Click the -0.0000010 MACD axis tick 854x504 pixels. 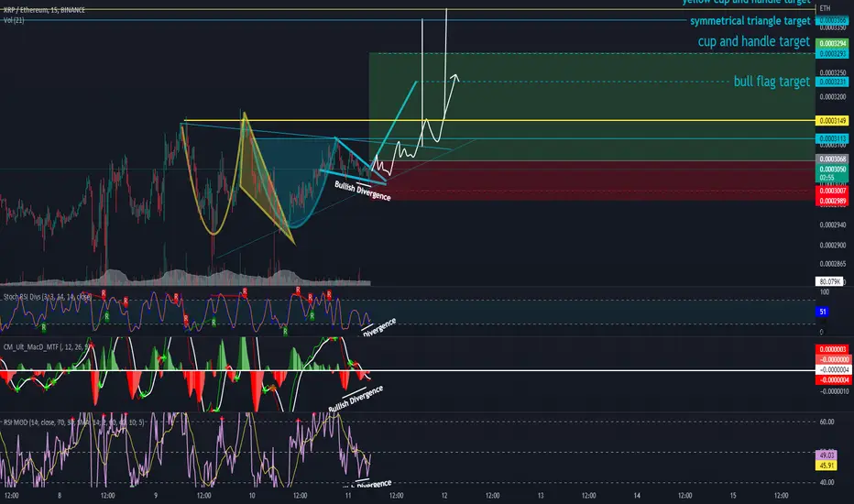click(x=835, y=391)
